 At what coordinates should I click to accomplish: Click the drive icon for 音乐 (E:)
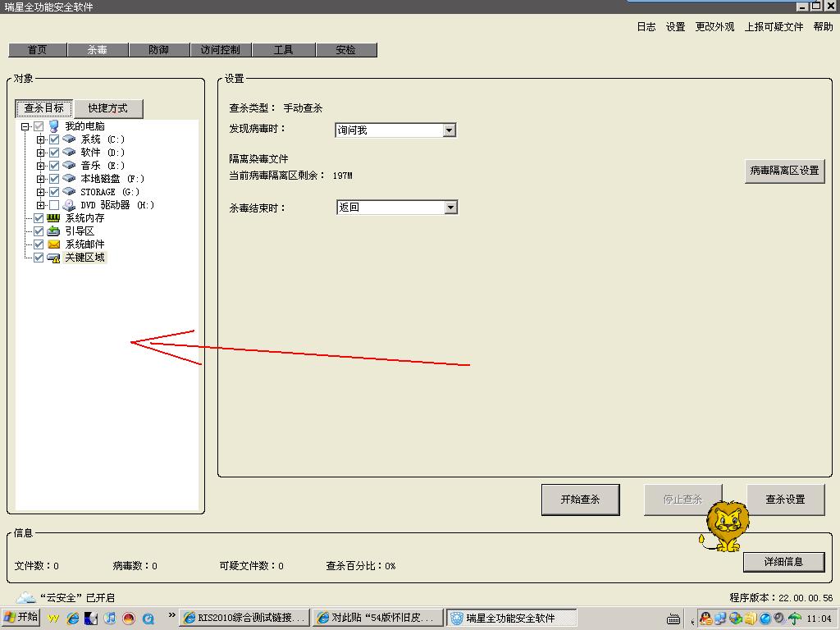(69, 166)
